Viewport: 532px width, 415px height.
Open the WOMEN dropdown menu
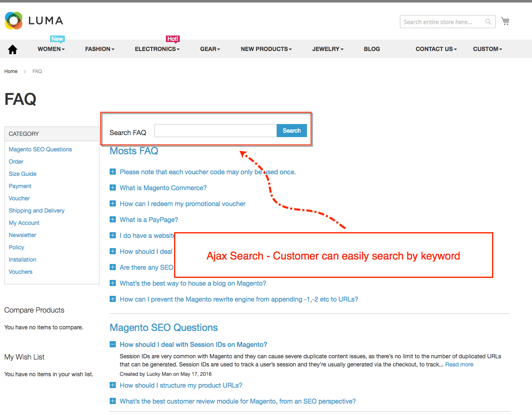point(51,49)
